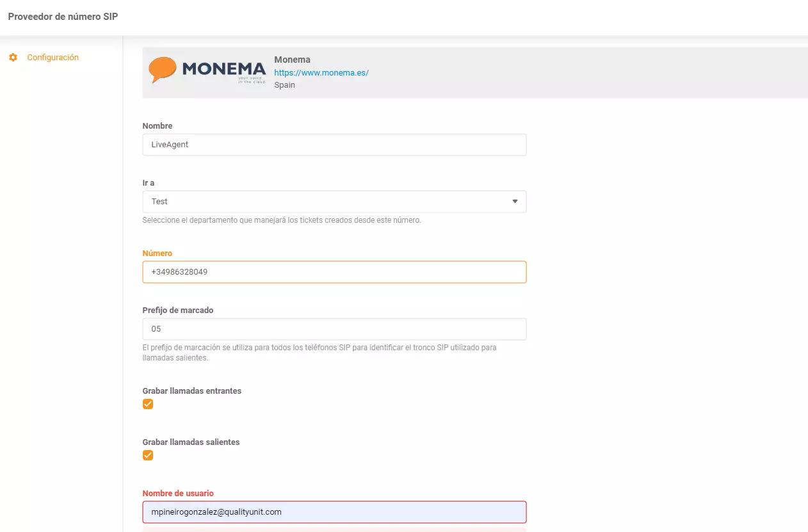This screenshot has height=532, width=808.
Task: Click the Spain country text in the header
Action: tap(284, 85)
